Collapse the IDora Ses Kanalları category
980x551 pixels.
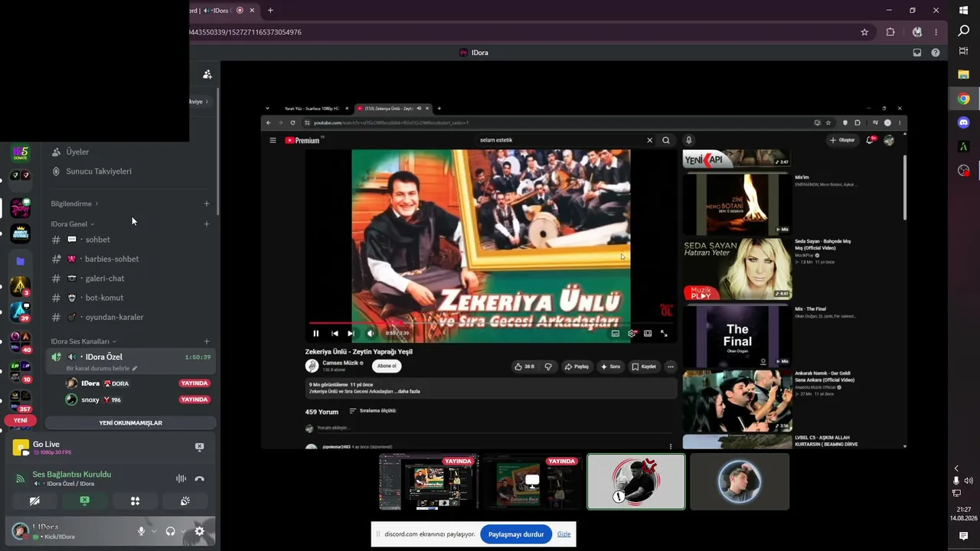point(83,341)
